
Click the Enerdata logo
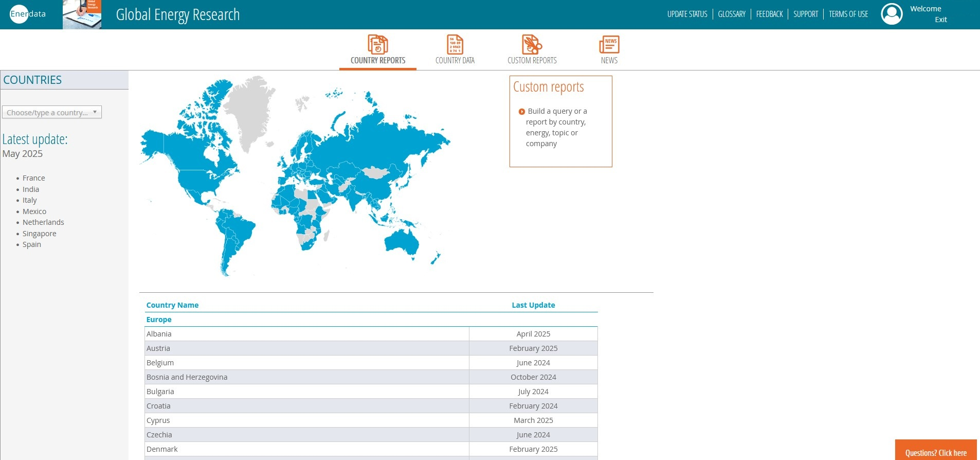pos(28,14)
